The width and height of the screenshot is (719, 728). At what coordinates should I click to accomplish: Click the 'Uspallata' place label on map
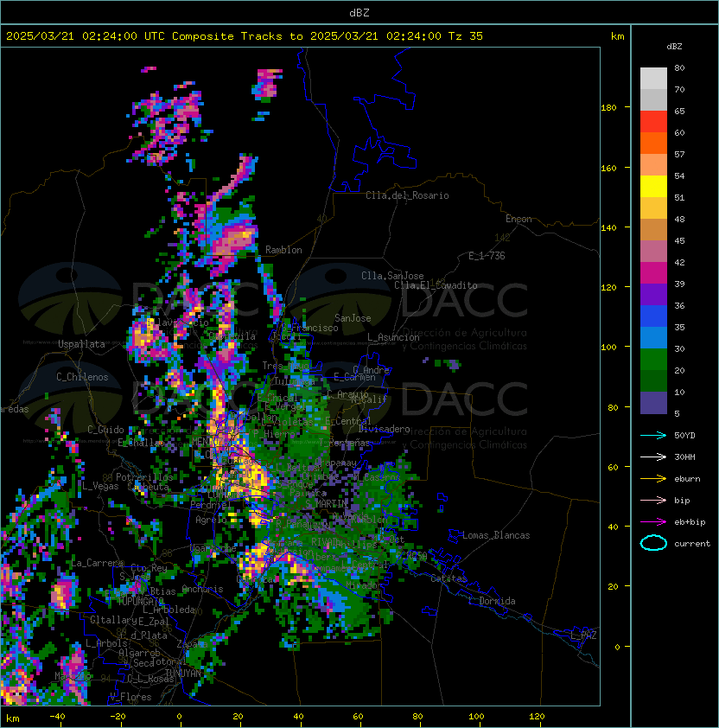click(x=81, y=344)
